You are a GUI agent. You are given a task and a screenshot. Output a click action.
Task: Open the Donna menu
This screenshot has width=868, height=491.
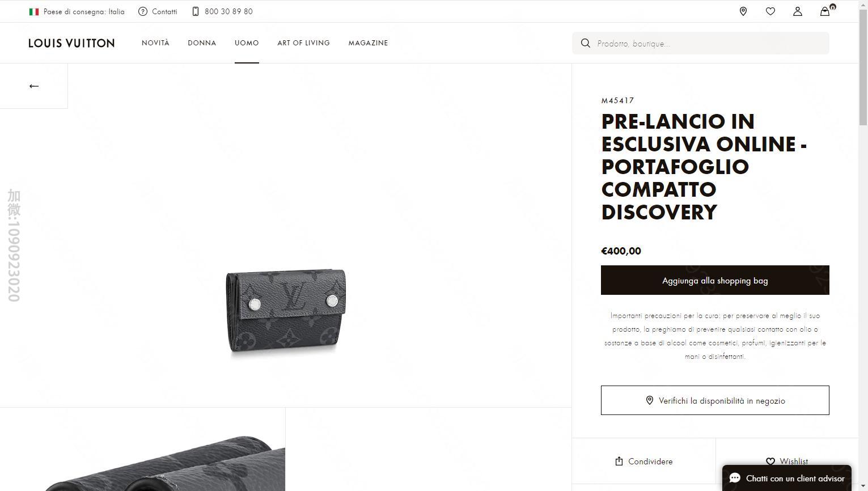point(202,43)
